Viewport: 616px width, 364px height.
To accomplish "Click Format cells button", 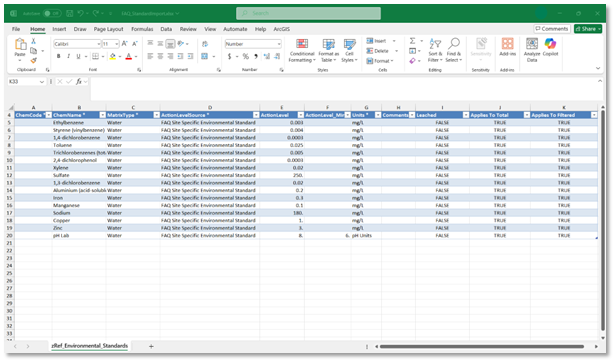I will [380, 61].
